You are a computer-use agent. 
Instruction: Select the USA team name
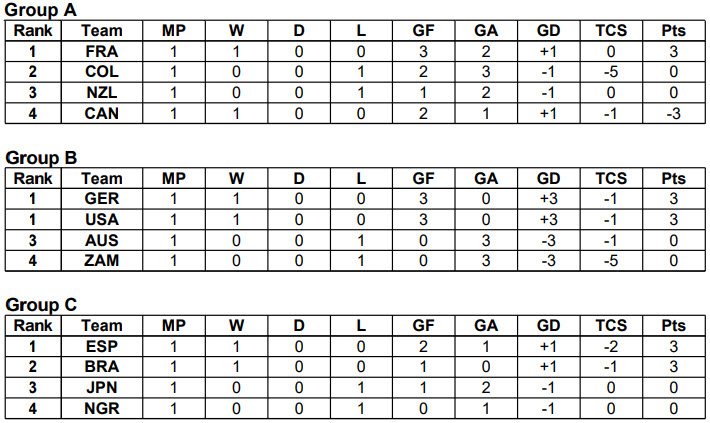coord(102,219)
